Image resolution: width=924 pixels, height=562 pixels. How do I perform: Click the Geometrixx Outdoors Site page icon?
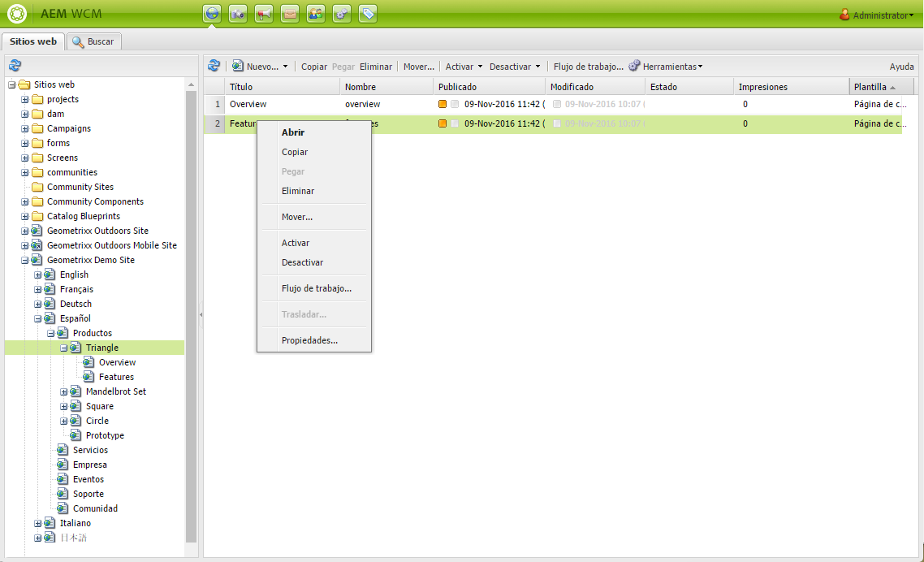pyautogui.click(x=37, y=231)
